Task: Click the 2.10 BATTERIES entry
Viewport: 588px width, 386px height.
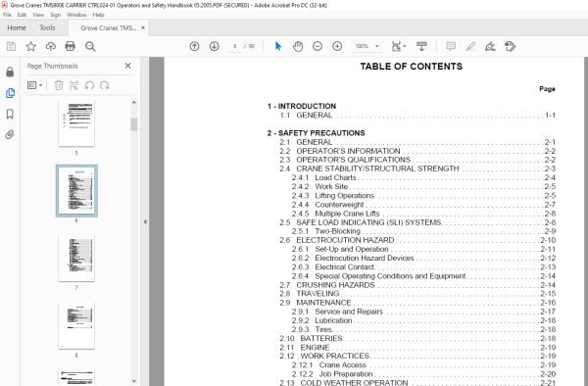Action: [x=417, y=338]
